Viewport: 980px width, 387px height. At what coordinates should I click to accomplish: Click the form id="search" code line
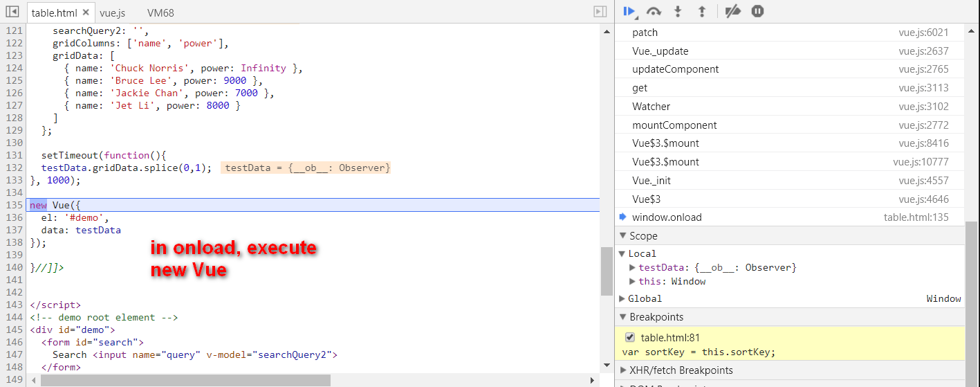92,342
